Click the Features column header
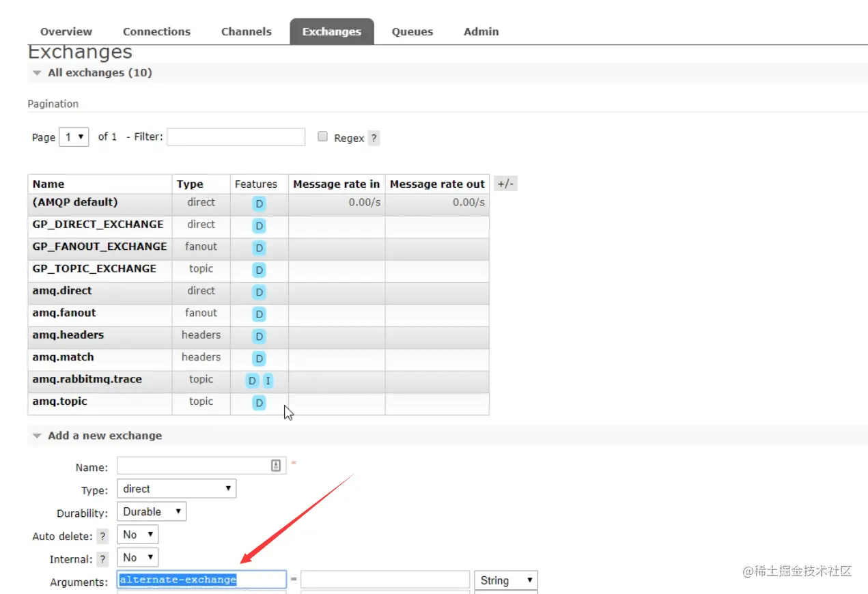Viewport: 868px width, 594px height. coord(256,184)
